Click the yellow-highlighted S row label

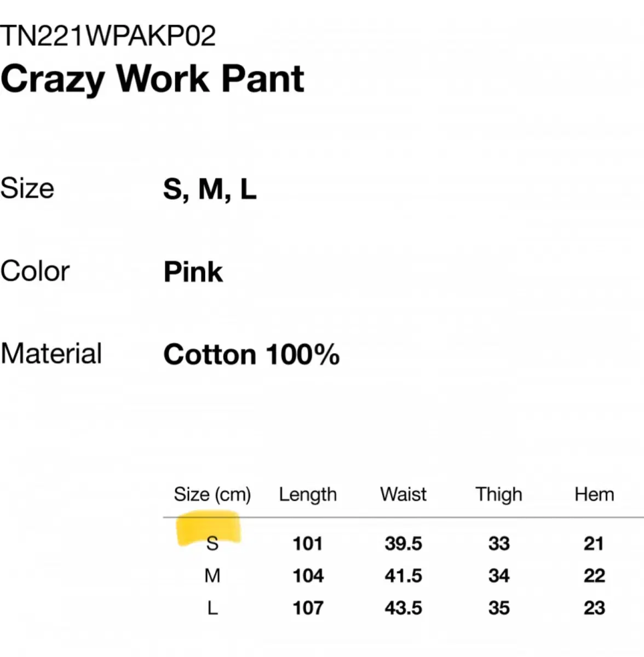pyautogui.click(x=212, y=543)
